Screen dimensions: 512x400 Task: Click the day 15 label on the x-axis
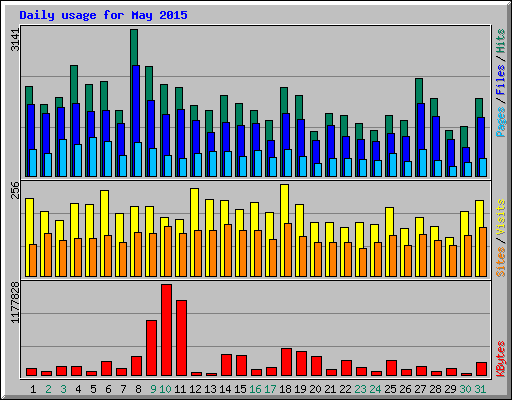click(240, 389)
